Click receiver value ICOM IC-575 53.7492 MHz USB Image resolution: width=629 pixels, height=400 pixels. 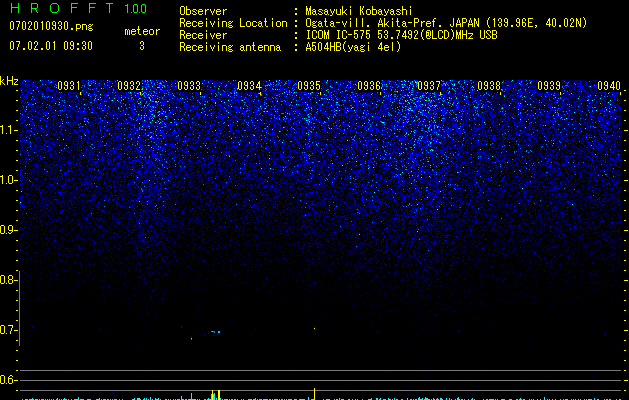point(401,35)
